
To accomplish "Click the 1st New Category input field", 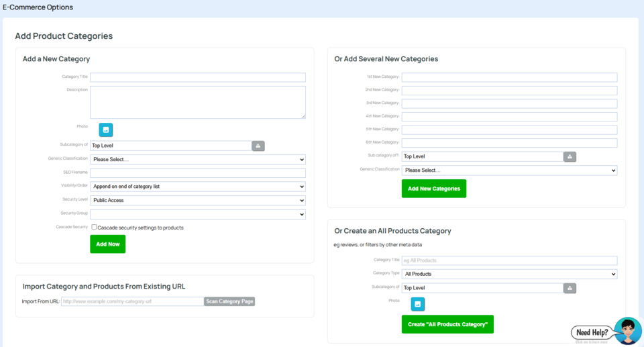I will (x=509, y=78).
